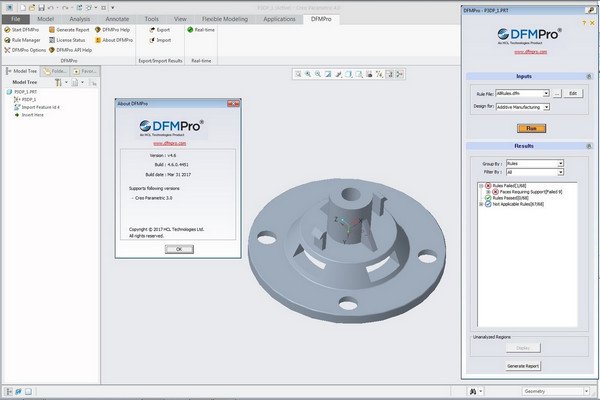
Task: Switch to the Folder browser navigator tab
Action: point(55,71)
